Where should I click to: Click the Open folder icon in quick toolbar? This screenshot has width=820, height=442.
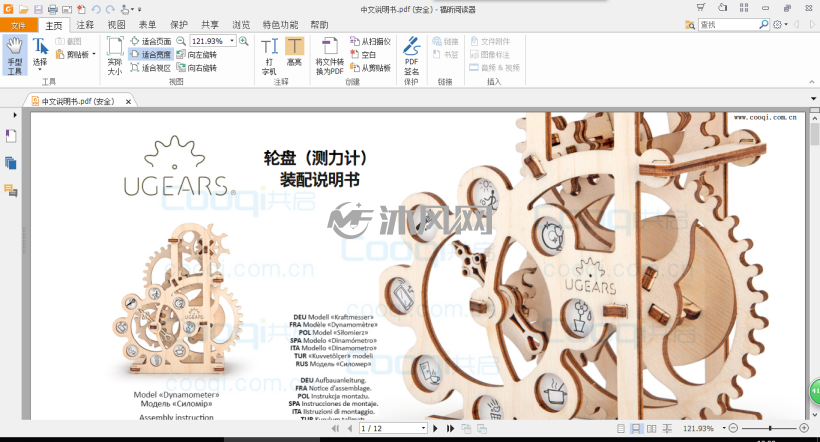(24, 9)
